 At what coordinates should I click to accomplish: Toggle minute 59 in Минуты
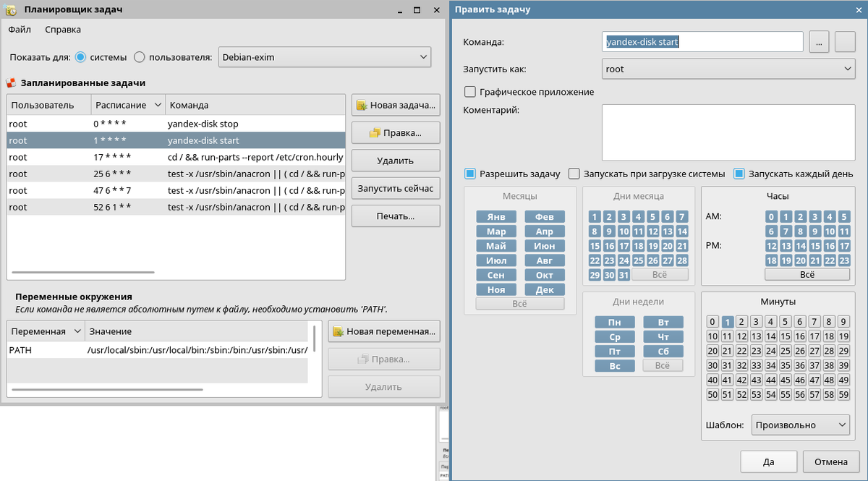pyautogui.click(x=843, y=394)
